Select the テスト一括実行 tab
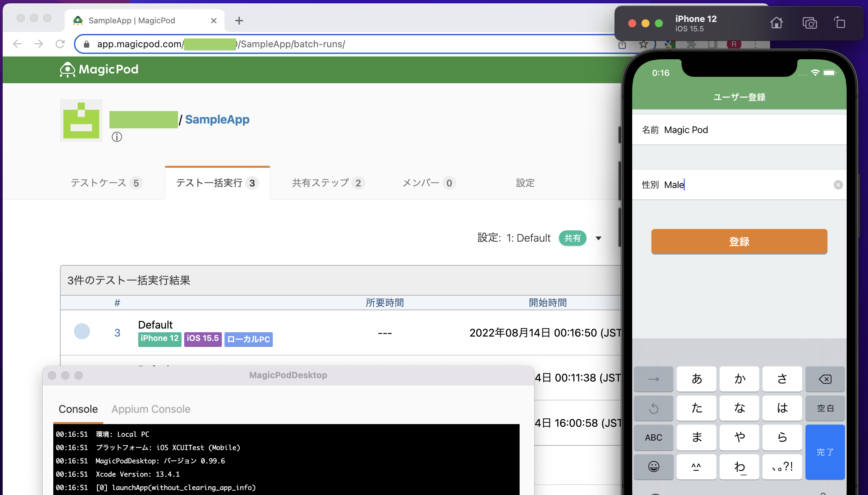 (x=217, y=183)
